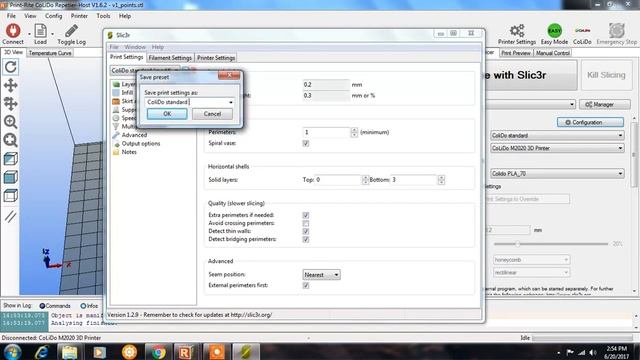Viewport: 640px width, 360px height.
Task: Open rectilinear solid infill dropdown
Action: pos(531,272)
